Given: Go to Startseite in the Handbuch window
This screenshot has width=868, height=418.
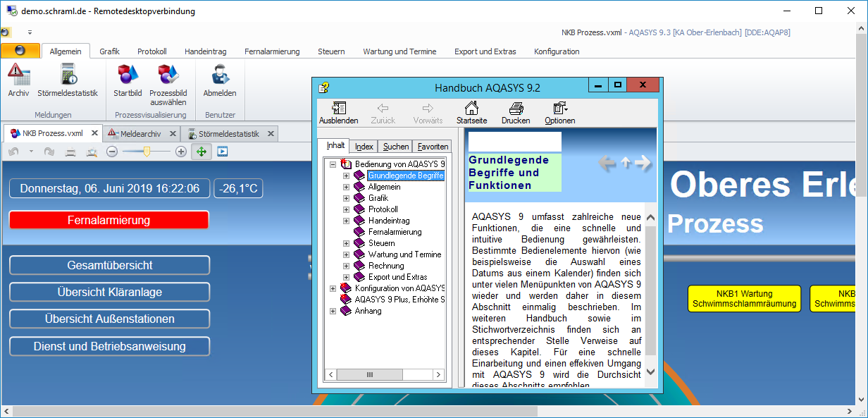Looking at the screenshot, I should [472, 113].
